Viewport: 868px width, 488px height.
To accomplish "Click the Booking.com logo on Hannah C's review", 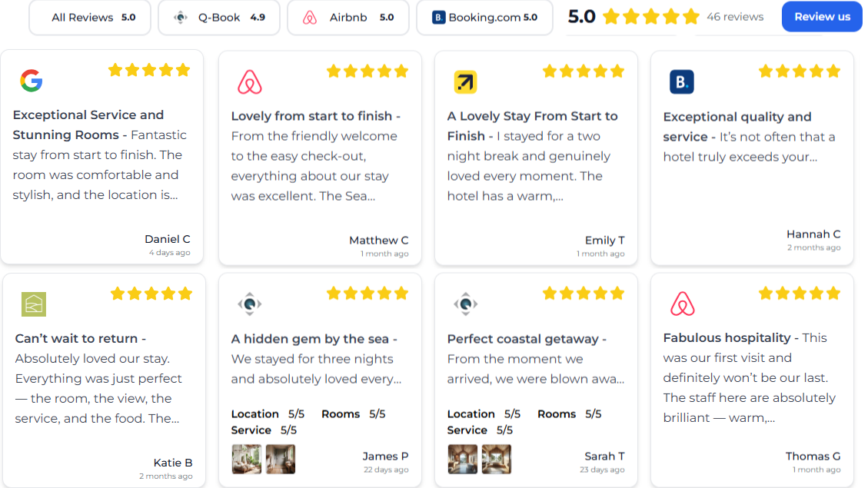I will (681, 81).
